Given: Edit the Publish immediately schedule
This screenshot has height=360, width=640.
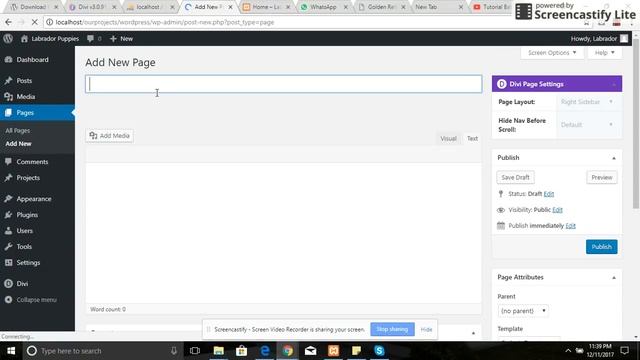Looking at the screenshot, I should [570, 226].
